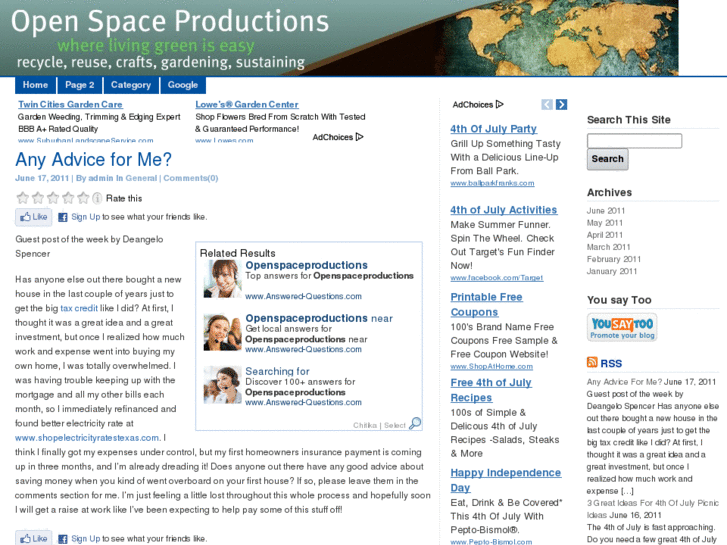Rate the post with the third star
The width and height of the screenshot is (727, 545).
pos(52,198)
